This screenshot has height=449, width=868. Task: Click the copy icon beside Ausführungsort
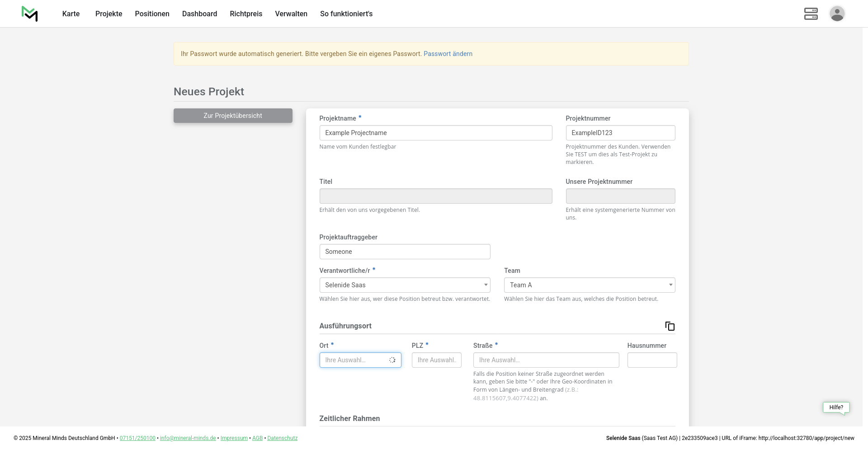point(670,326)
